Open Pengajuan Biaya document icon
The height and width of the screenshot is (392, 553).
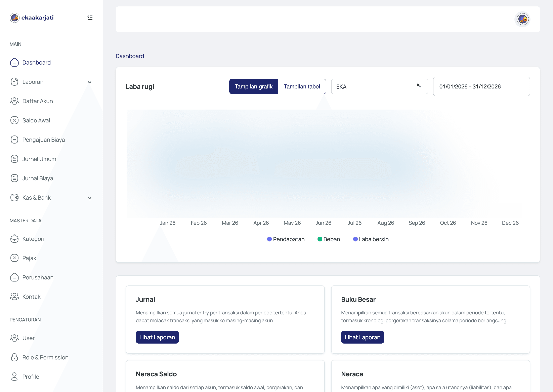[14, 140]
